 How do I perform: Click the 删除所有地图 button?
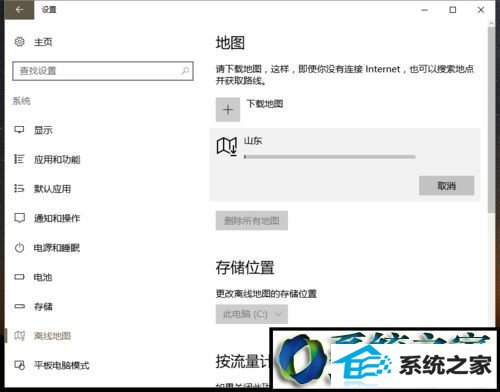pyautogui.click(x=252, y=220)
